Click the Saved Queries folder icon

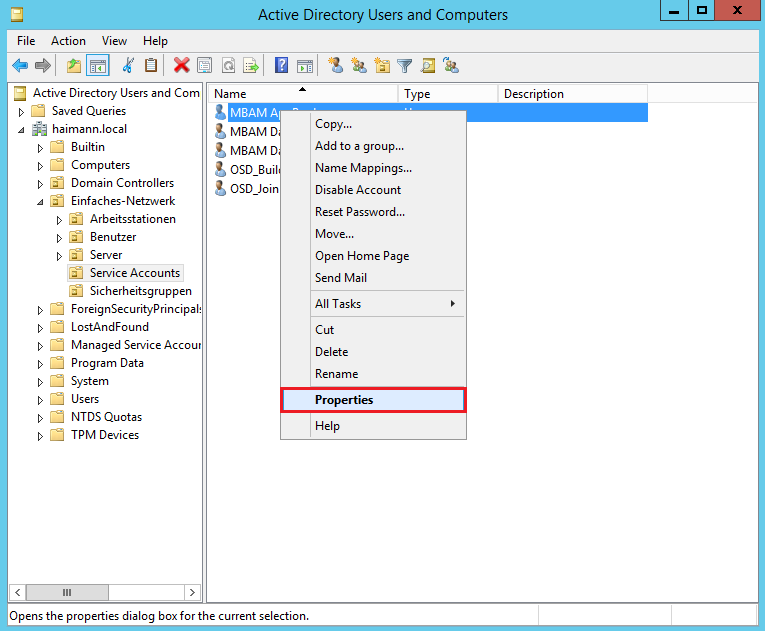[38, 111]
